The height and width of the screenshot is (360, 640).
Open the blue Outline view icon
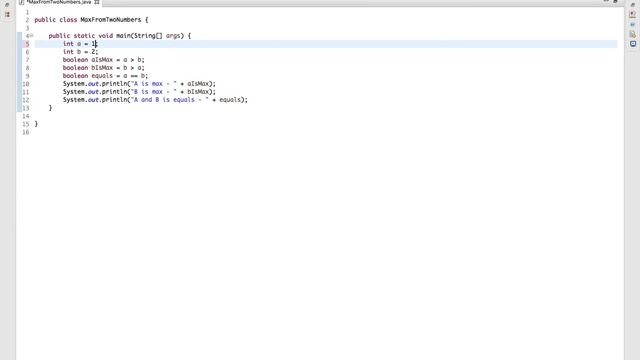click(x=633, y=24)
